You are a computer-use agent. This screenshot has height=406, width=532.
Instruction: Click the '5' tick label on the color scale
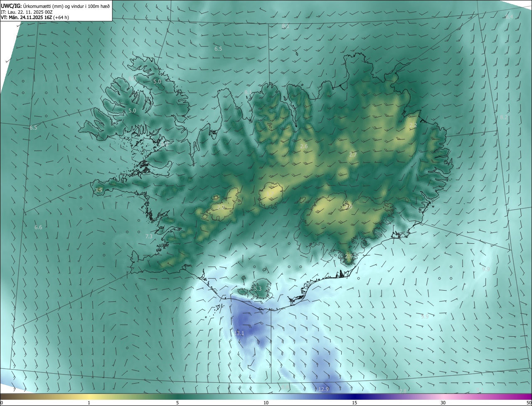(x=177, y=403)
